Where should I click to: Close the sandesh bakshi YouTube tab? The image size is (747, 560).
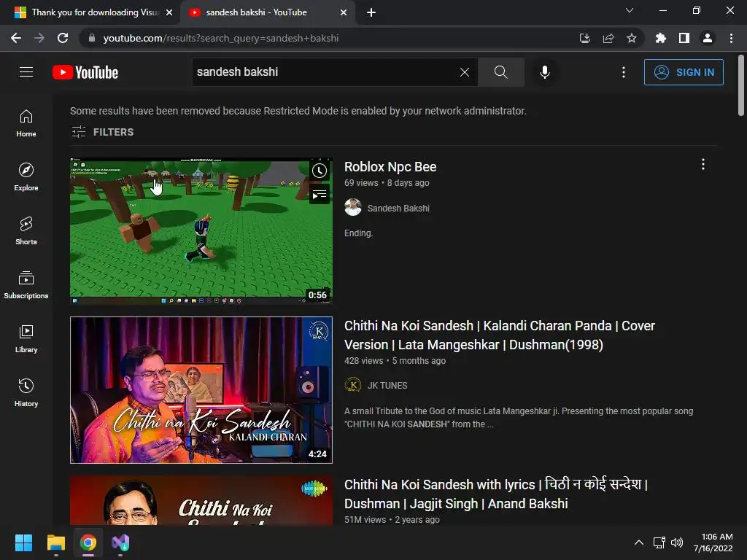click(x=344, y=12)
